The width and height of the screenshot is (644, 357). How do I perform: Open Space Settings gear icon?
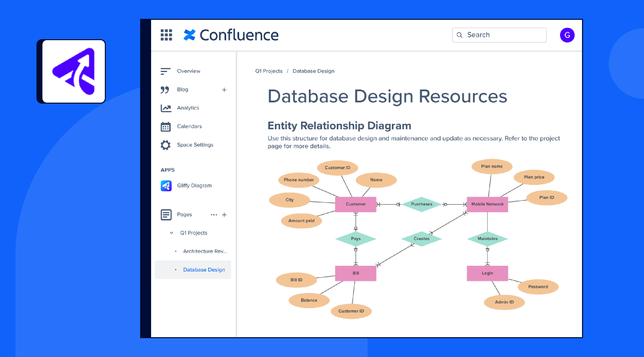pos(165,145)
